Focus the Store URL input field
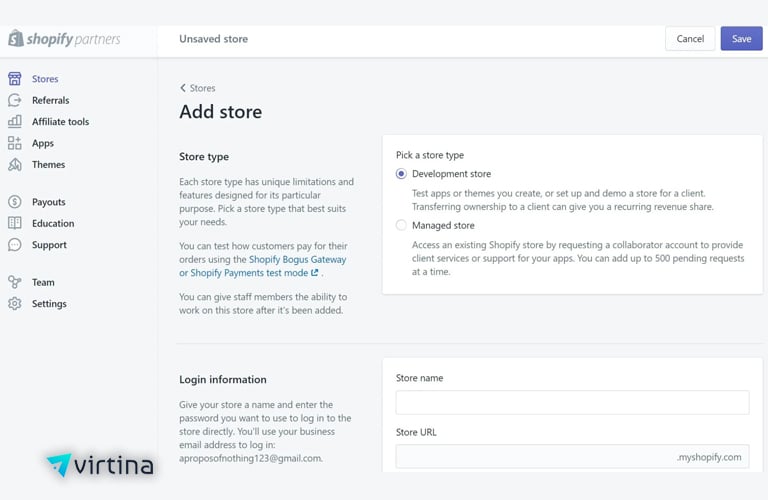 coord(572,457)
